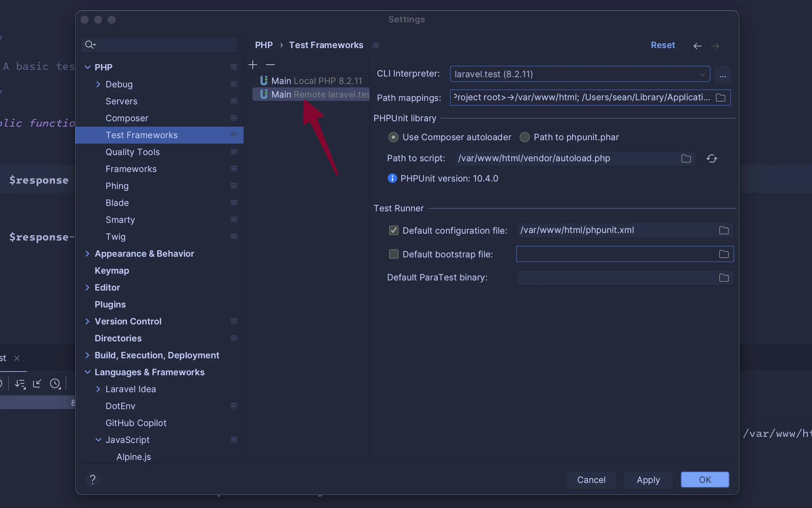Click project-level icon on Debug row
The width and height of the screenshot is (812, 508).
[x=233, y=84]
